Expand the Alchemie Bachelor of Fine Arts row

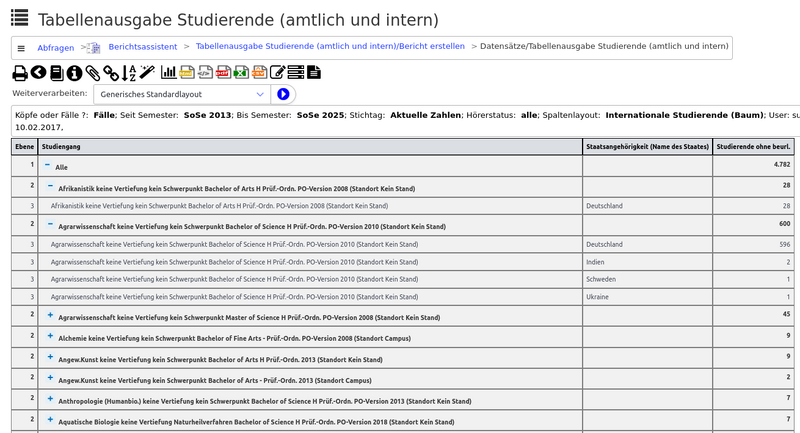50,336
